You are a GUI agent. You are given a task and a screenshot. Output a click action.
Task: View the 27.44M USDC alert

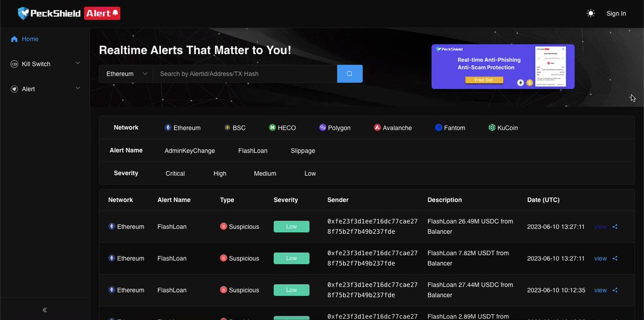601,290
